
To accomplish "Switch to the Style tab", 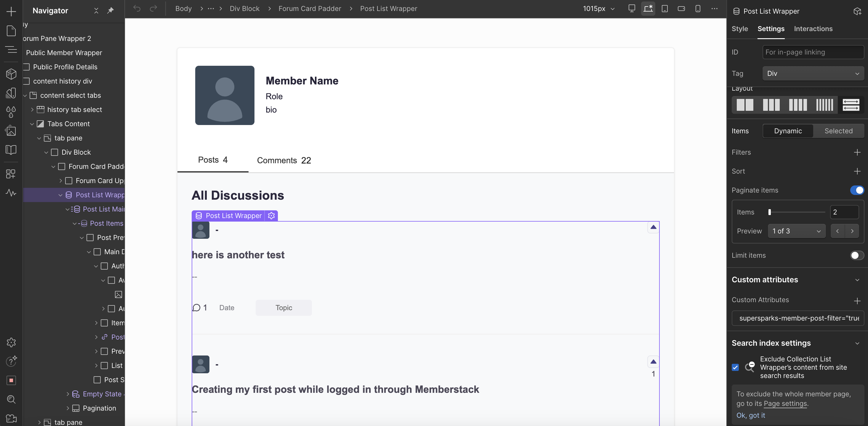I will point(740,29).
